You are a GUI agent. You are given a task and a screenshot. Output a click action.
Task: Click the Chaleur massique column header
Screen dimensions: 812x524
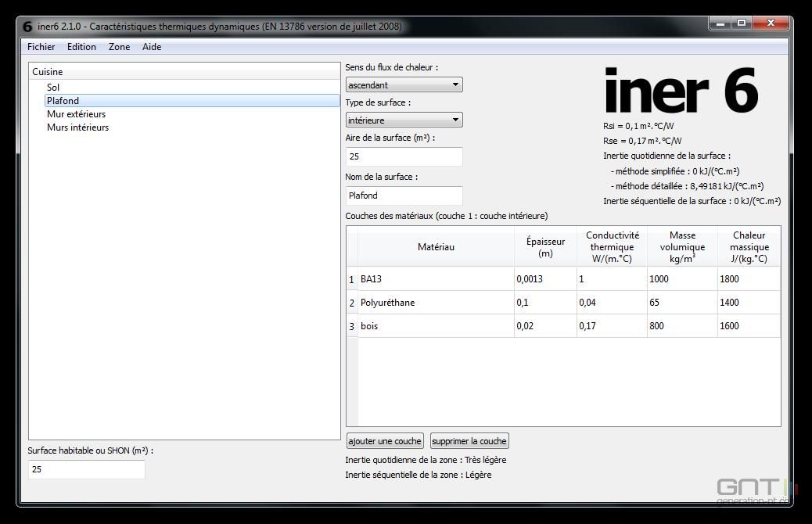click(749, 247)
